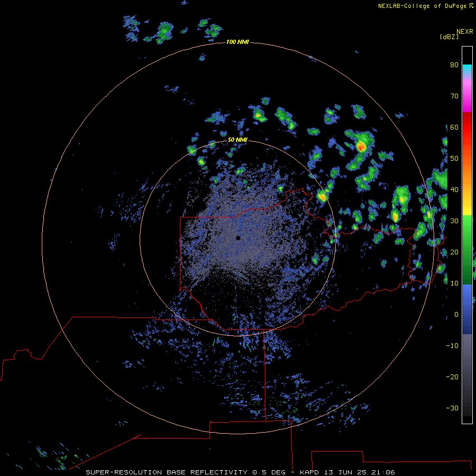Click the -10 value on the dBZ scale

(x=452, y=345)
